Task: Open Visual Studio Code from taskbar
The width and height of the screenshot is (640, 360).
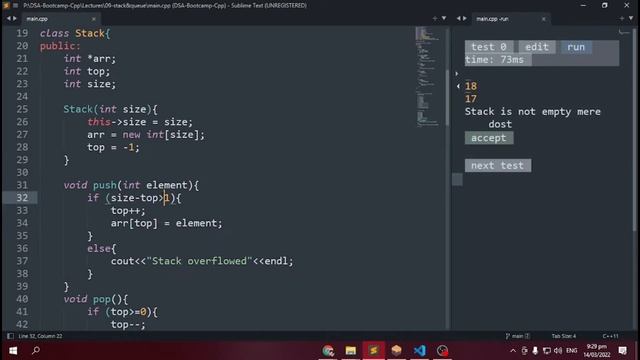Action: point(419,351)
